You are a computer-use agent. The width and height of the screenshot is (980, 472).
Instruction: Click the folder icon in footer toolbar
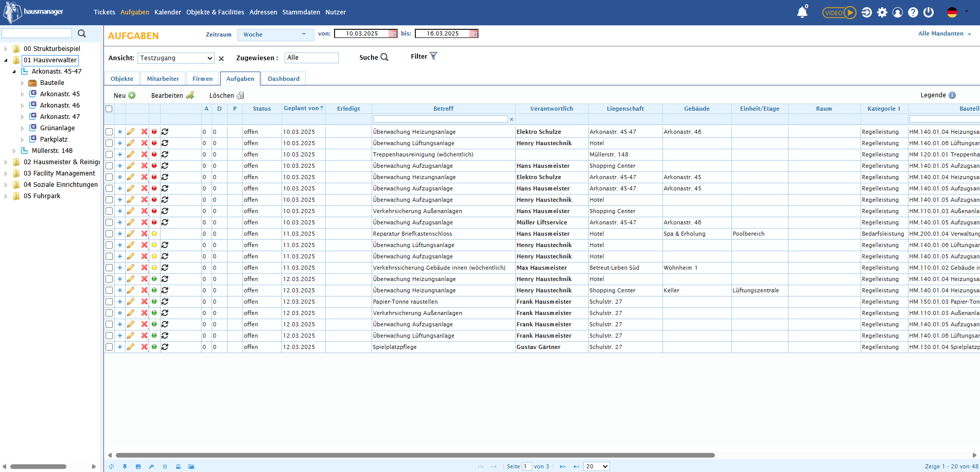tap(191, 467)
